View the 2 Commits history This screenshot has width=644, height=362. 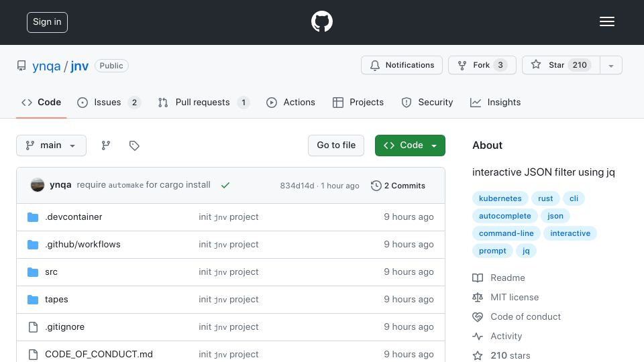(398, 186)
